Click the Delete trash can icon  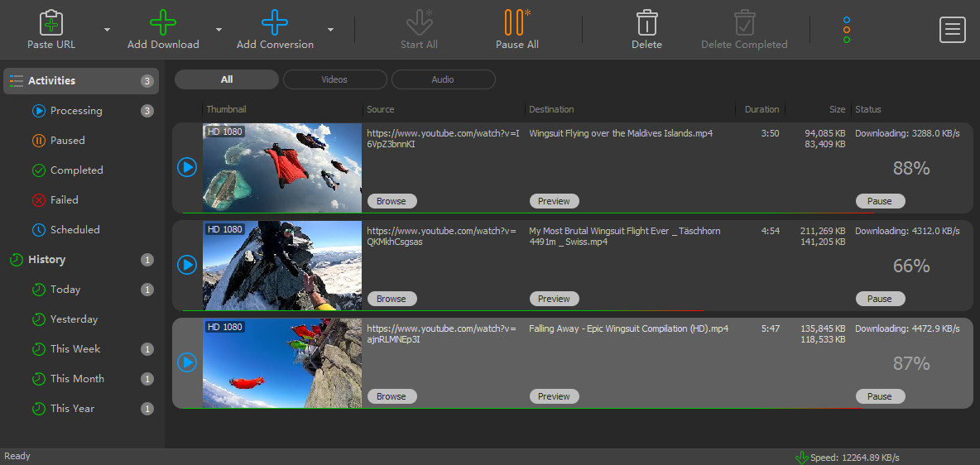point(646,22)
